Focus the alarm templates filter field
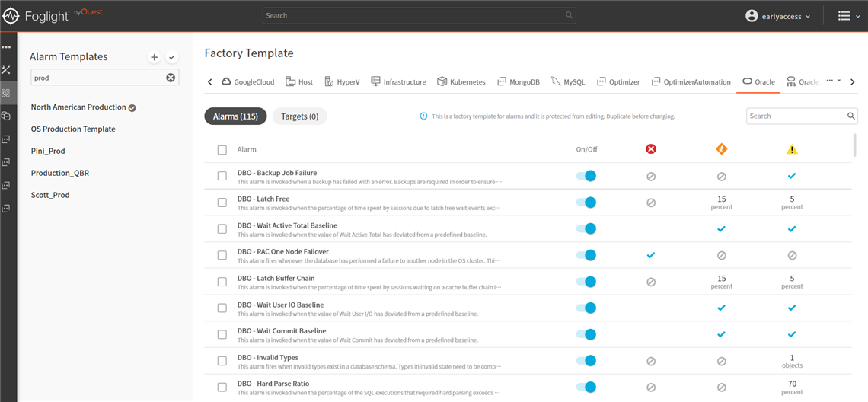The width and height of the screenshot is (868, 402). (x=104, y=78)
